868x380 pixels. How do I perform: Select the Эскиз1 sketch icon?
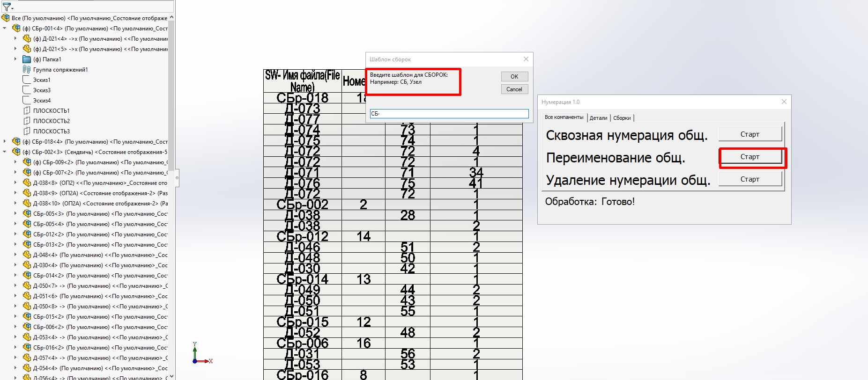pos(27,80)
